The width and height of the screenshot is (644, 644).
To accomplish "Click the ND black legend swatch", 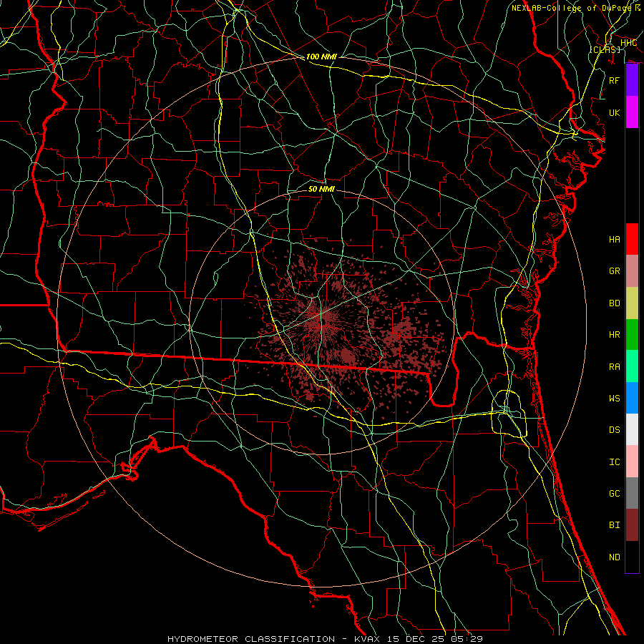I will pyautogui.click(x=632, y=557).
